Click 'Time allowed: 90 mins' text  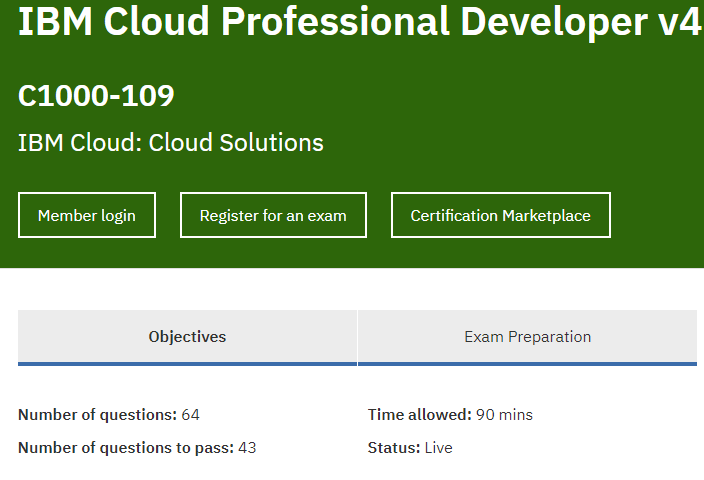point(450,414)
